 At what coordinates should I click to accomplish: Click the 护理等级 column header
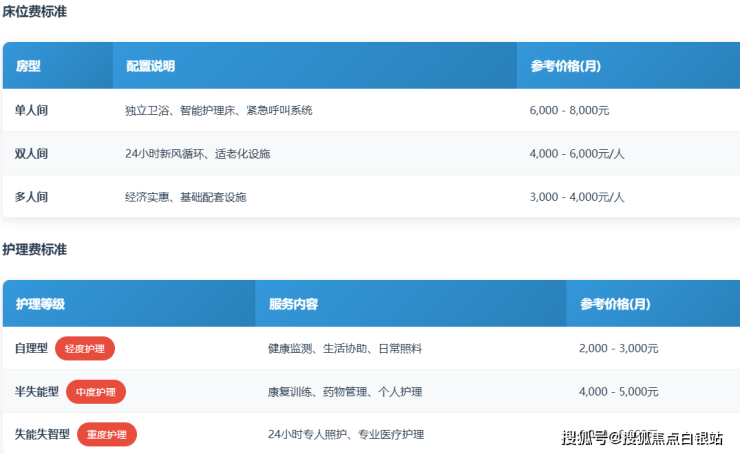point(41,304)
